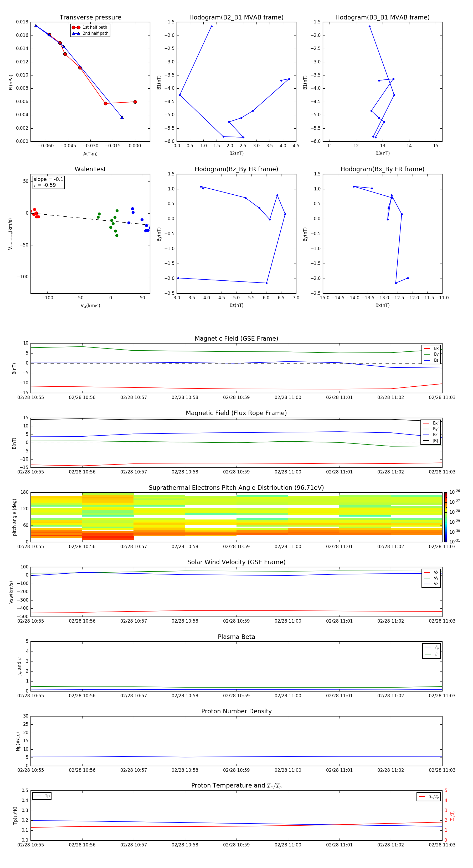The height and width of the screenshot is (868, 473).
Task: Select the Bx legend entry in GSE Magnetic Field
Action: click(431, 349)
